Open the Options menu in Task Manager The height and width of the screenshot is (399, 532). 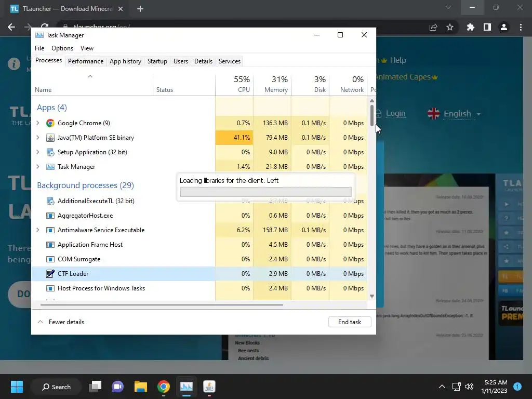tap(62, 48)
